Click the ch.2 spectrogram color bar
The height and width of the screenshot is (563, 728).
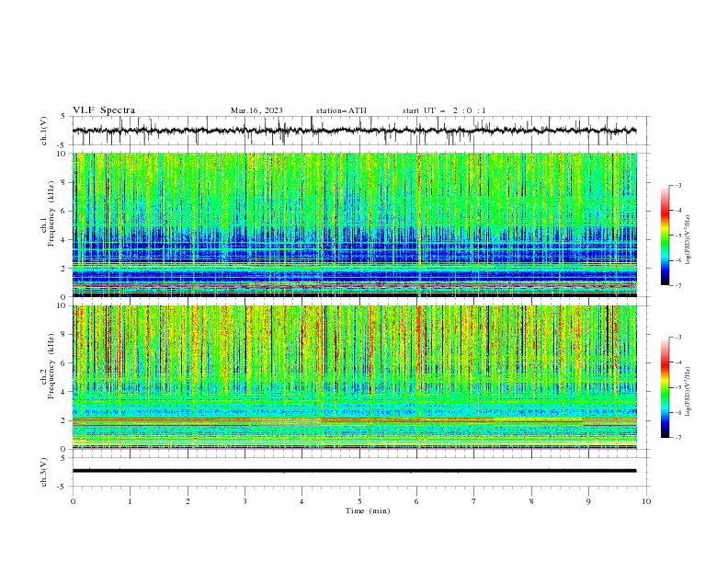(x=665, y=387)
